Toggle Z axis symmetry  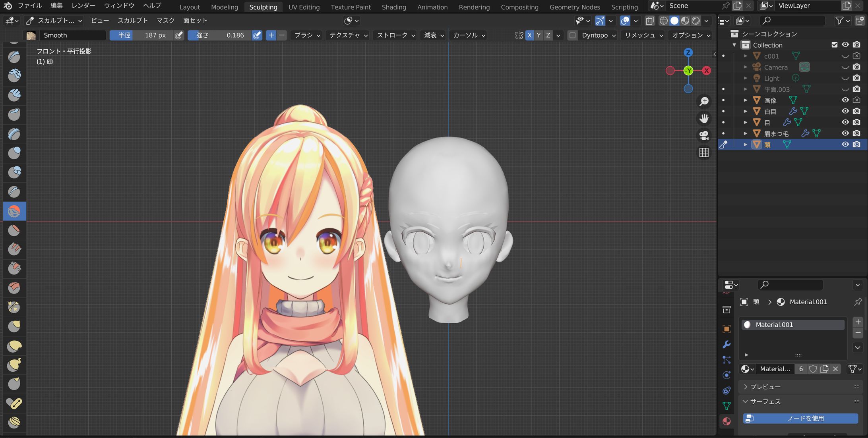(548, 35)
